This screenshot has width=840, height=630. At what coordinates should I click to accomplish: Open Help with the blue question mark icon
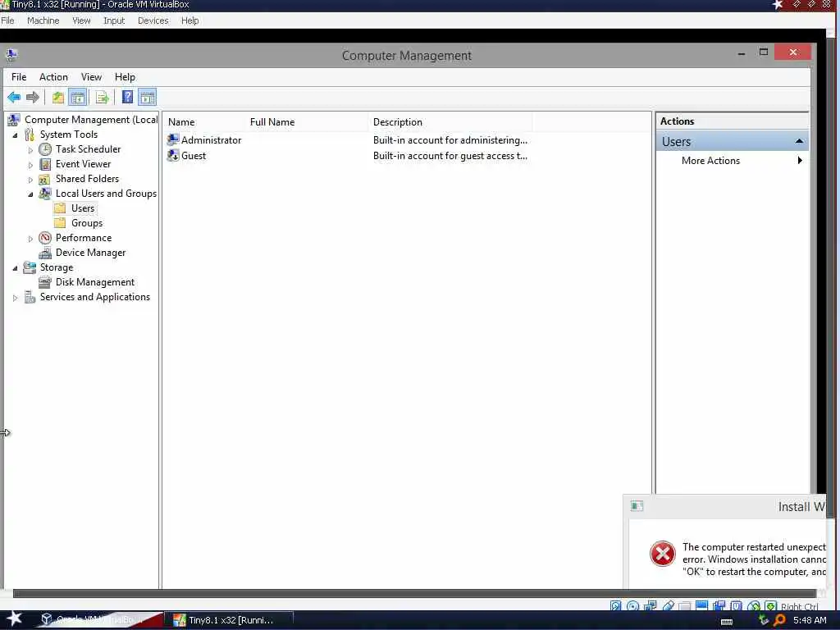pos(127,98)
